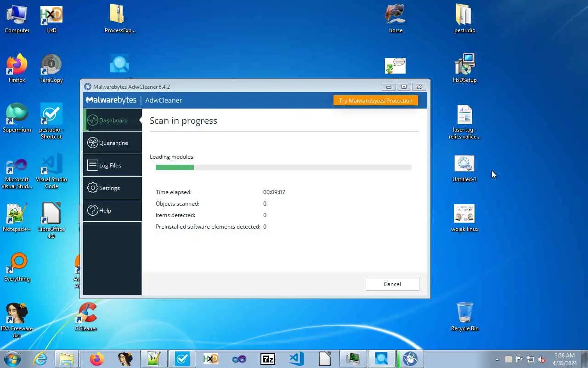
Task: Open AdwCleaner Settings from the sidebar
Action: coord(113,188)
